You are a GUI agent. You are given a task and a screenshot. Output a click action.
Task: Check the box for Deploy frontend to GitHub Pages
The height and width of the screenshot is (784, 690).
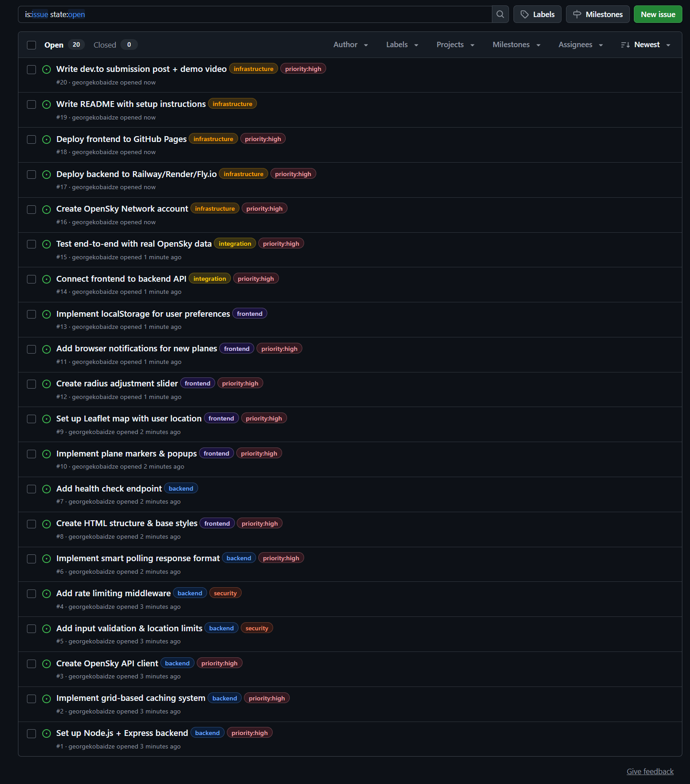pyautogui.click(x=31, y=139)
